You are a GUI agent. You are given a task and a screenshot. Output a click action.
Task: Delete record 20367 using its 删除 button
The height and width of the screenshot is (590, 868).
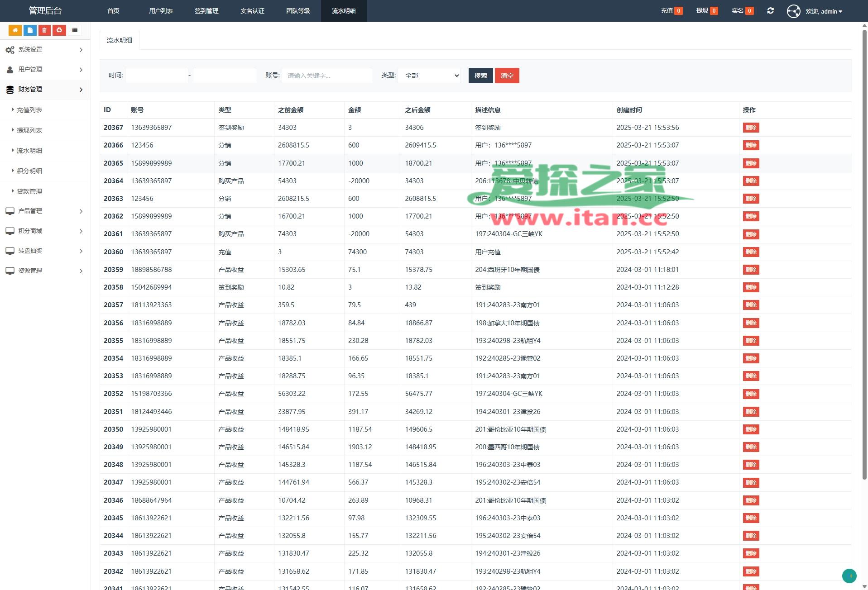pos(750,128)
